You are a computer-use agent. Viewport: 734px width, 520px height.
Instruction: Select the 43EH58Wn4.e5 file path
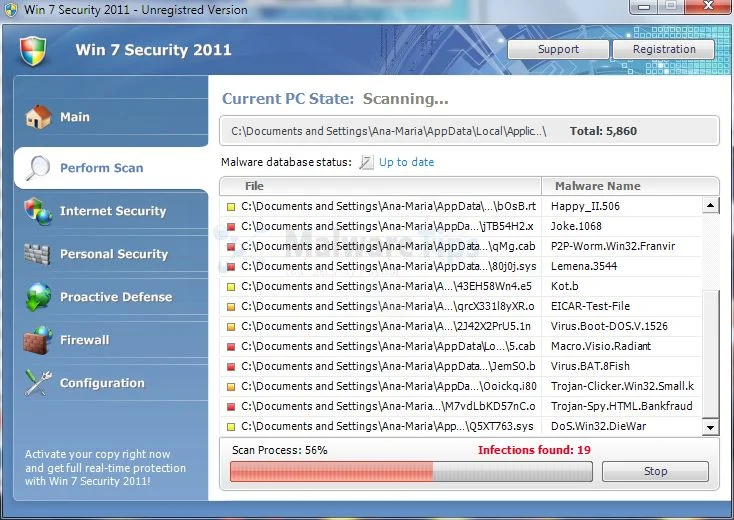pyautogui.click(x=386, y=286)
